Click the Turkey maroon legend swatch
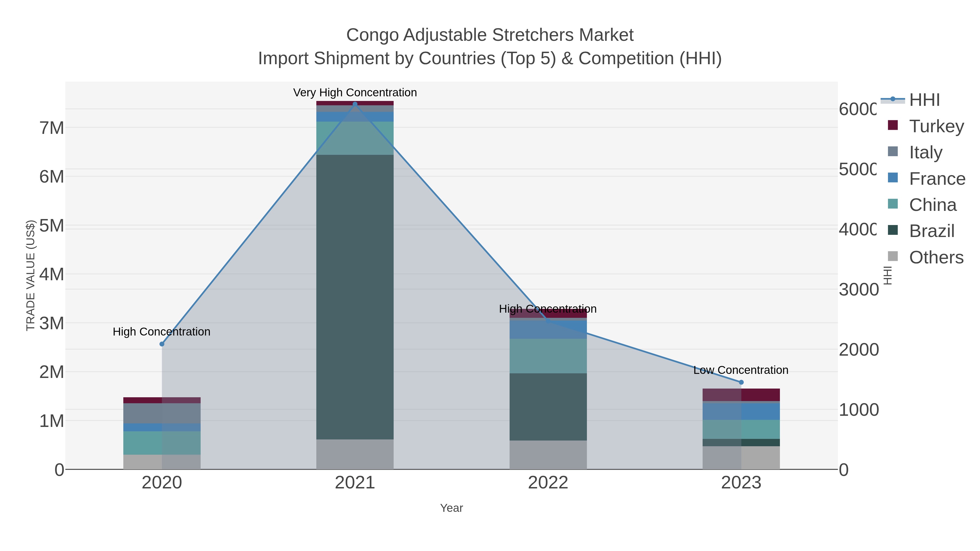 point(893,125)
